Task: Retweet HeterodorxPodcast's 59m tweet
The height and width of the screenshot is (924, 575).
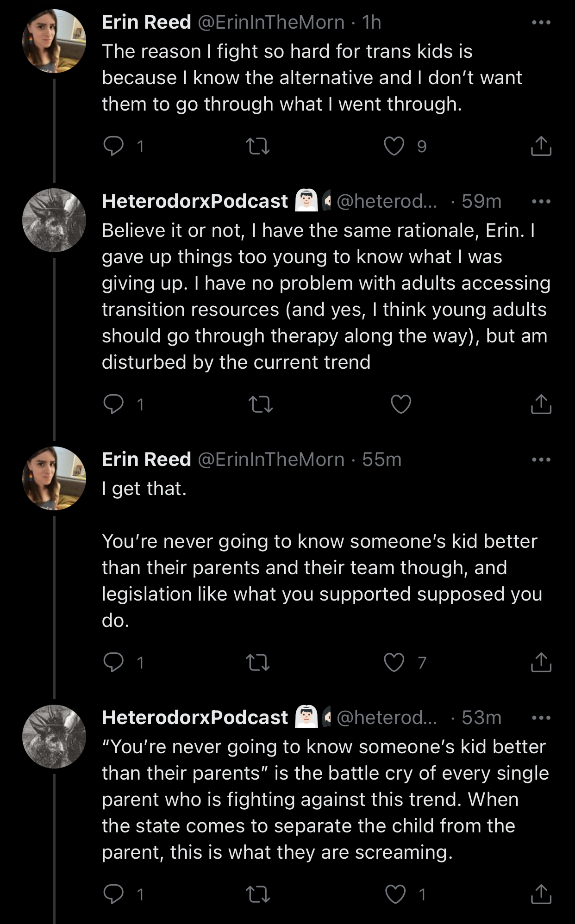Action: coord(261,404)
